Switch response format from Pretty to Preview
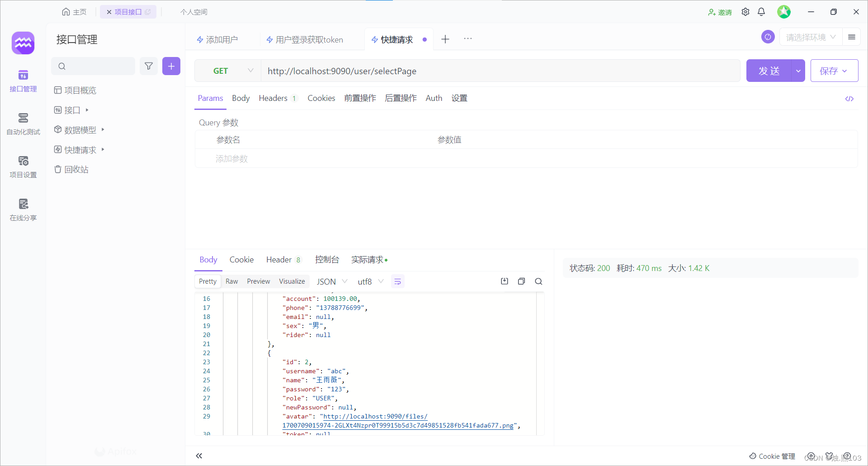The width and height of the screenshot is (868, 466). [x=258, y=281]
